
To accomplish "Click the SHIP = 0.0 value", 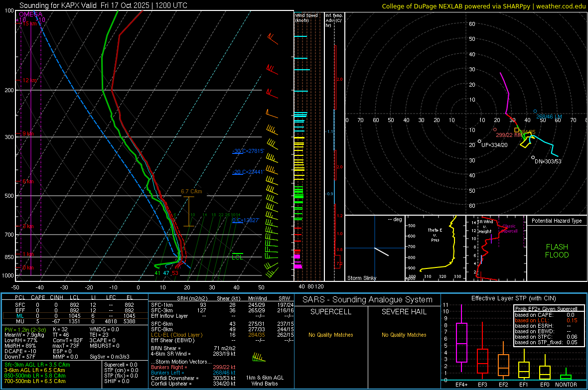I will [117, 382].
